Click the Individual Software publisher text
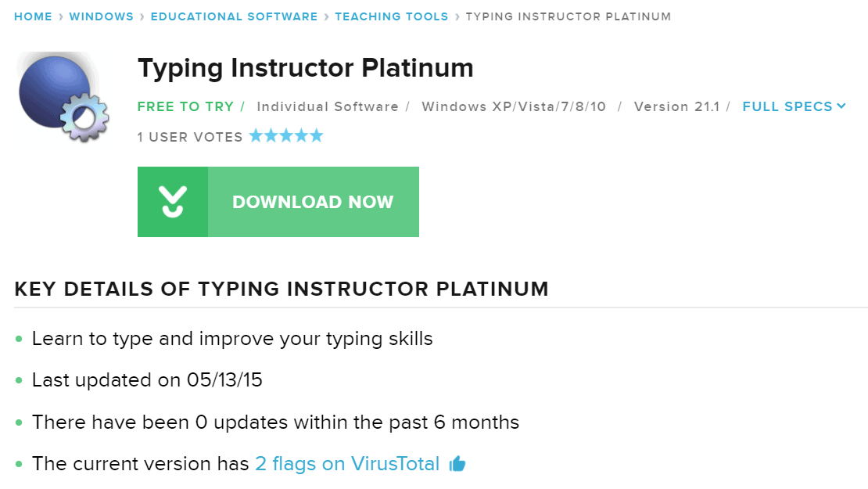 click(x=328, y=106)
